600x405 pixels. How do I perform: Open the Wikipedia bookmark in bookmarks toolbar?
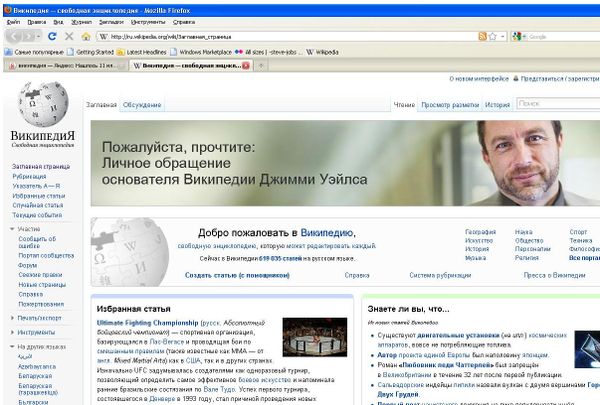tap(322, 52)
